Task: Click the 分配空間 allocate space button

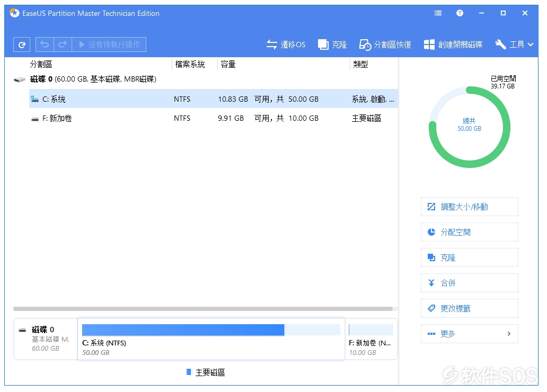Action: point(470,232)
